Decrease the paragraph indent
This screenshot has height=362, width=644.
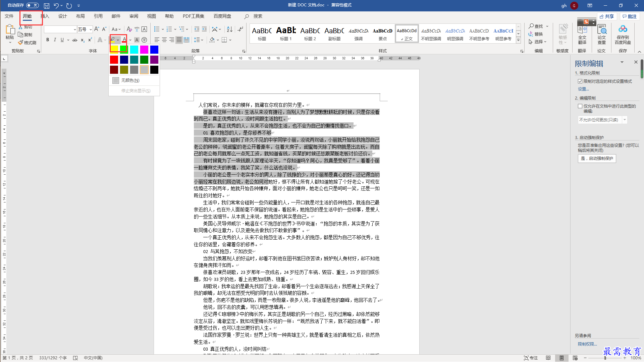coord(197,29)
